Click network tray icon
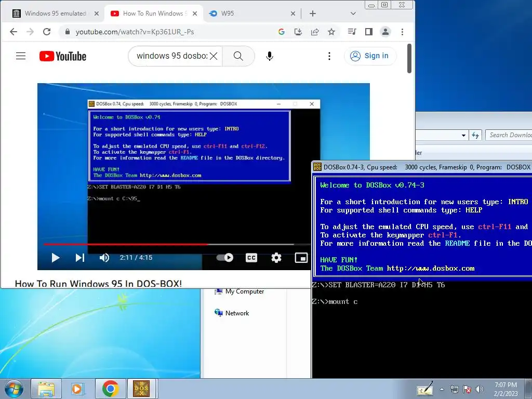The image size is (532, 399). point(454,389)
